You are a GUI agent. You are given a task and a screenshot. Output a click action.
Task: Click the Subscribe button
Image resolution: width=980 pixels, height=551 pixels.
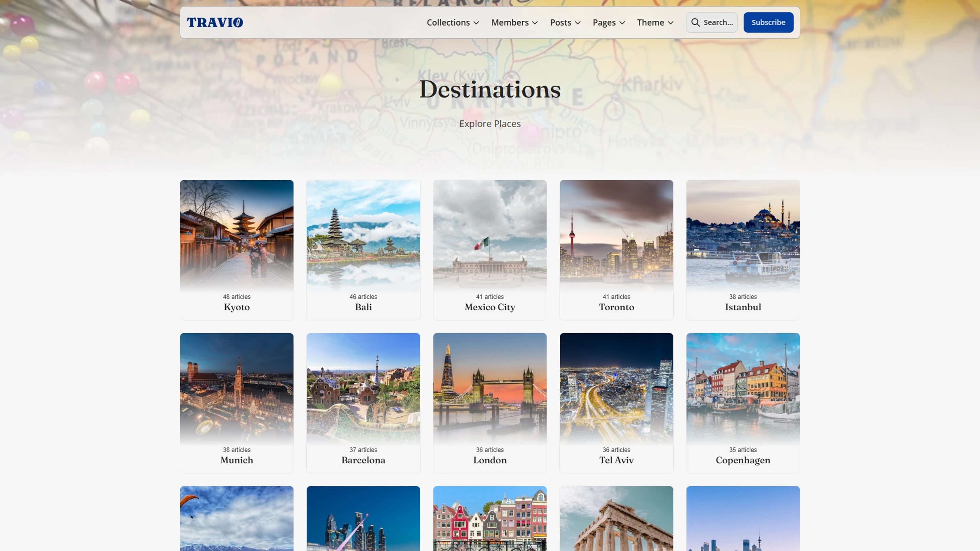[x=768, y=22]
